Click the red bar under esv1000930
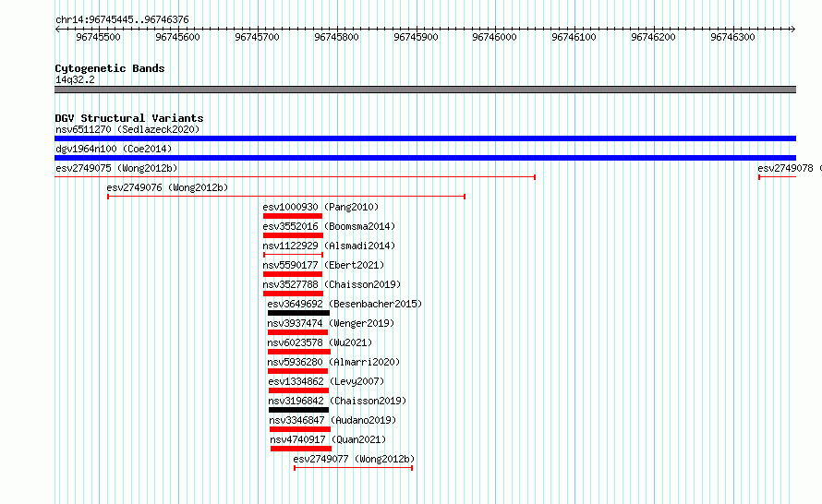The image size is (822, 504). [x=293, y=216]
